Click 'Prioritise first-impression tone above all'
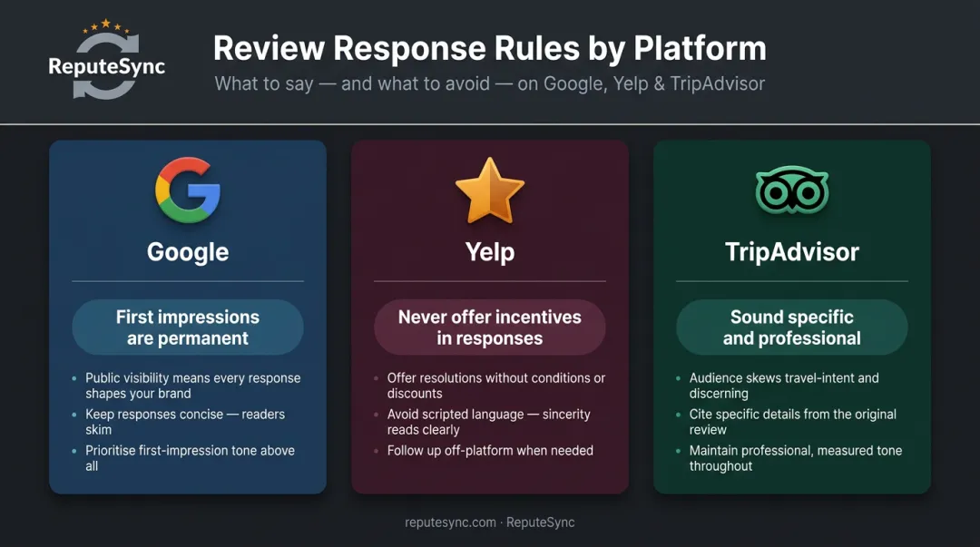 click(x=190, y=458)
